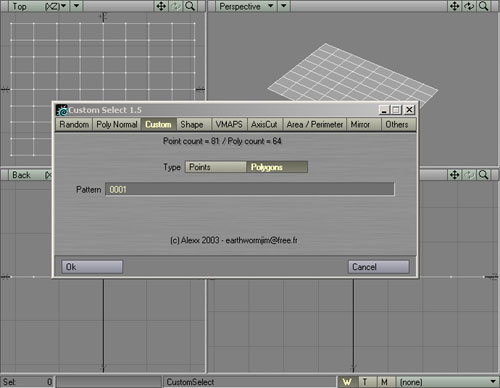
Task: Click the Top viewport move icon
Action: coord(161,6)
